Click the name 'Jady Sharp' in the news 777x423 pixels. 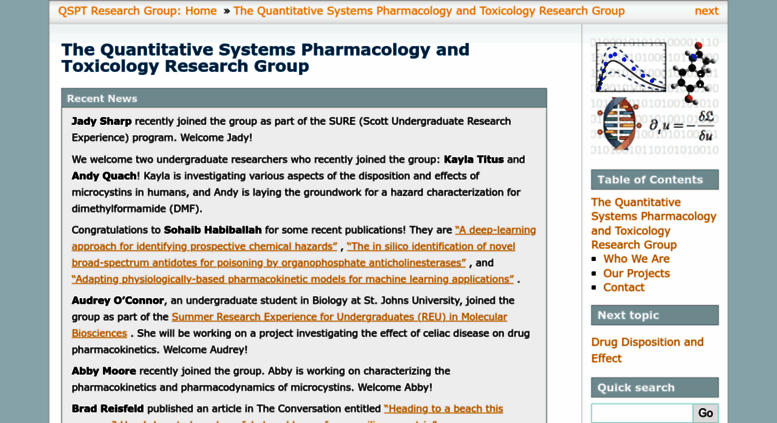(x=102, y=121)
